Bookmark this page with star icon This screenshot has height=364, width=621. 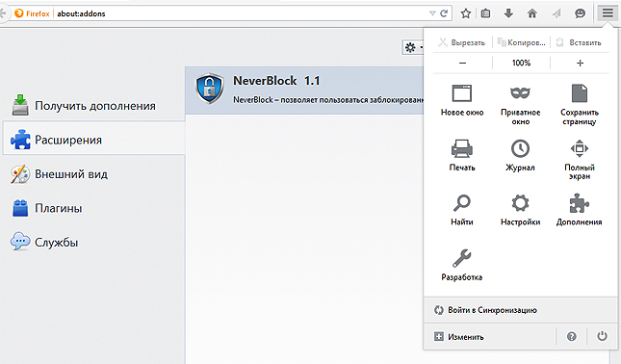pos(466,13)
